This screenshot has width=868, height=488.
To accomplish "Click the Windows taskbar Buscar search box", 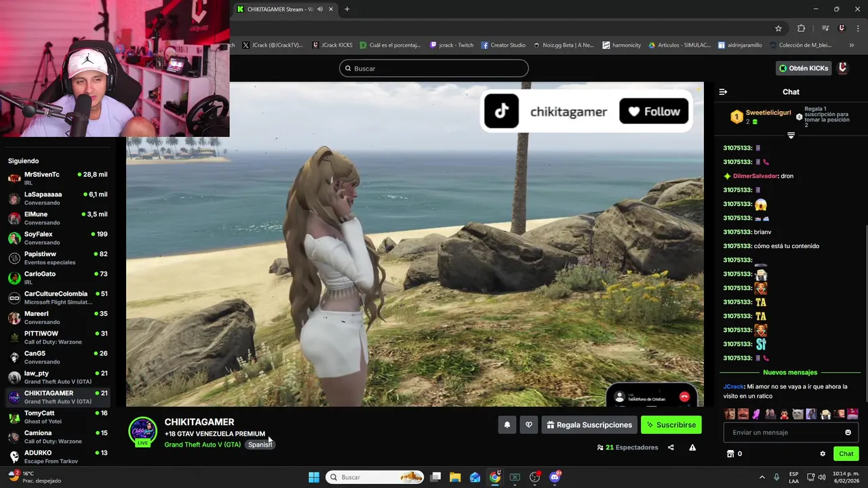I will (375, 477).
